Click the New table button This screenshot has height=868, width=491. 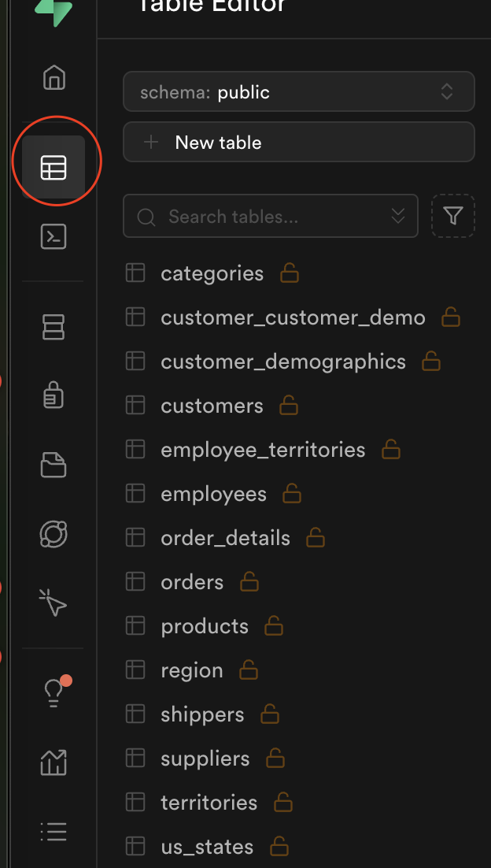298,143
